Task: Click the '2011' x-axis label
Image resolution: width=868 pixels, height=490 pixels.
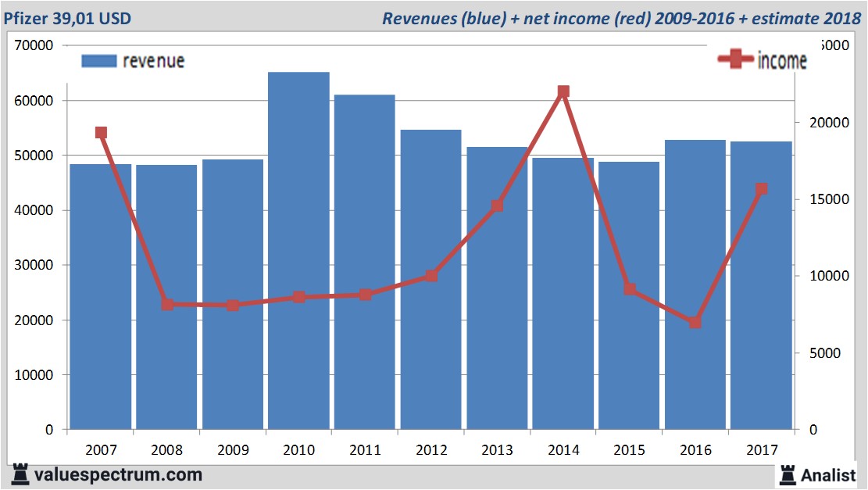Action: click(366, 449)
